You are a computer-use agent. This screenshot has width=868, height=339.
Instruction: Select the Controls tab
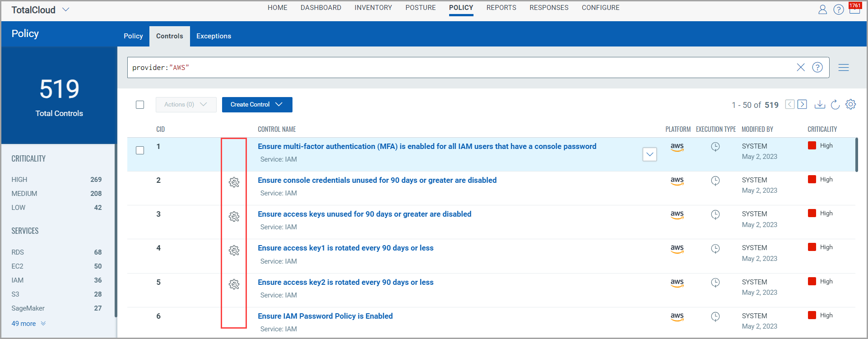tap(170, 36)
